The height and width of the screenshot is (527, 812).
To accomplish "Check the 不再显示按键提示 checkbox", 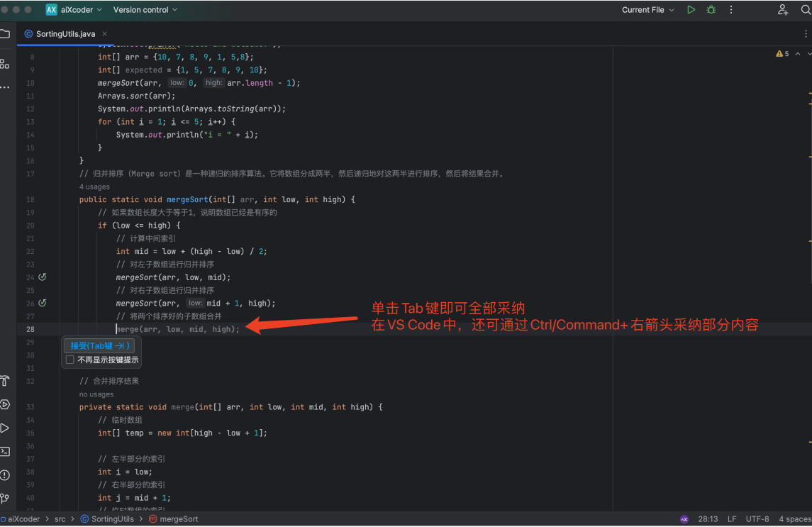I will tap(69, 360).
